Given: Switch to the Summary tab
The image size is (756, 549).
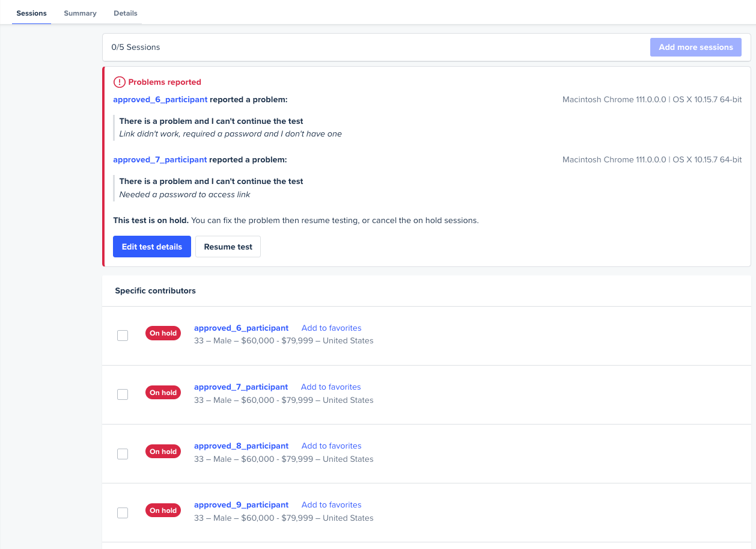Looking at the screenshot, I should [x=80, y=13].
